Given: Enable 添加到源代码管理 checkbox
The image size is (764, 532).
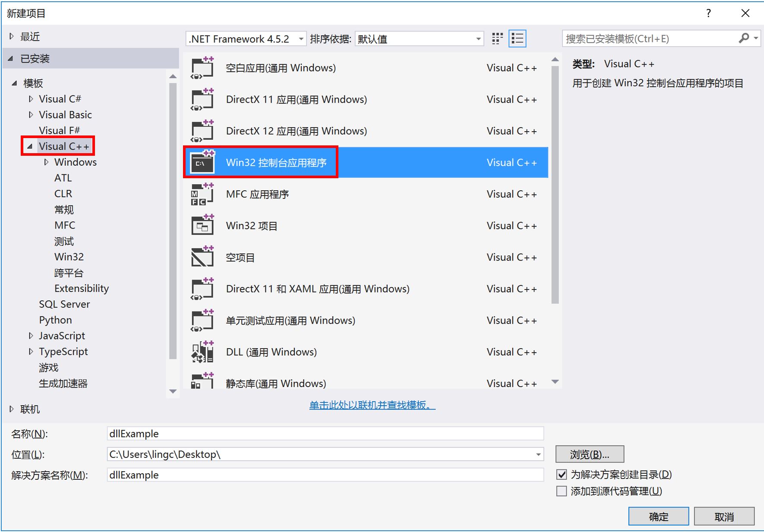Looking at the screenshot, I should click(x=562, y=491).
